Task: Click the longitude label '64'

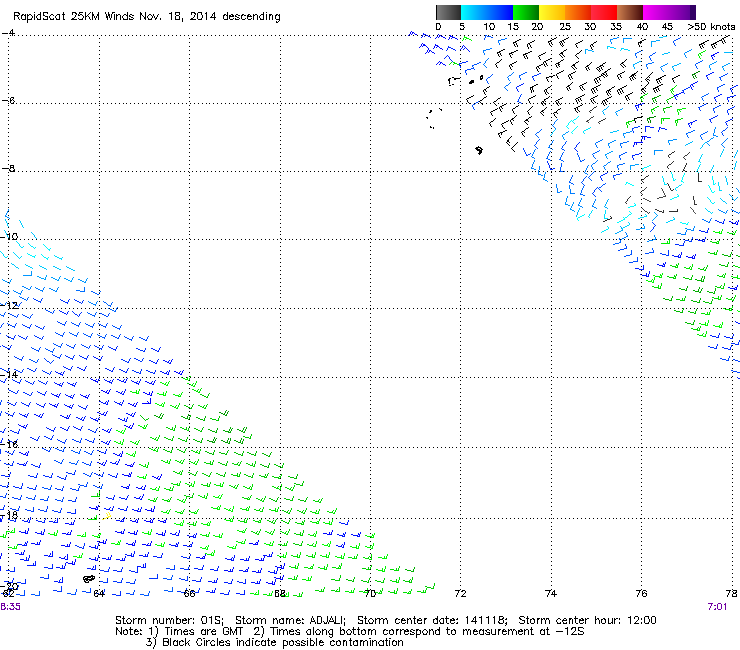Action: 99,593
